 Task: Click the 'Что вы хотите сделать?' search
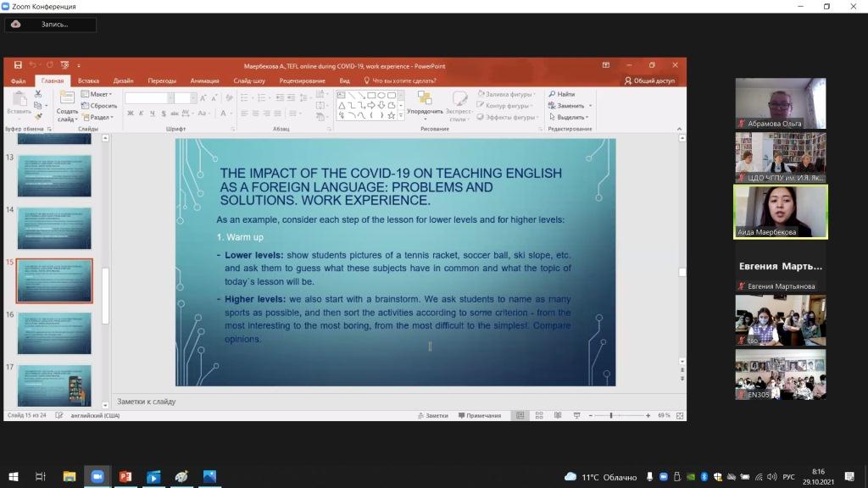point(400,80)
